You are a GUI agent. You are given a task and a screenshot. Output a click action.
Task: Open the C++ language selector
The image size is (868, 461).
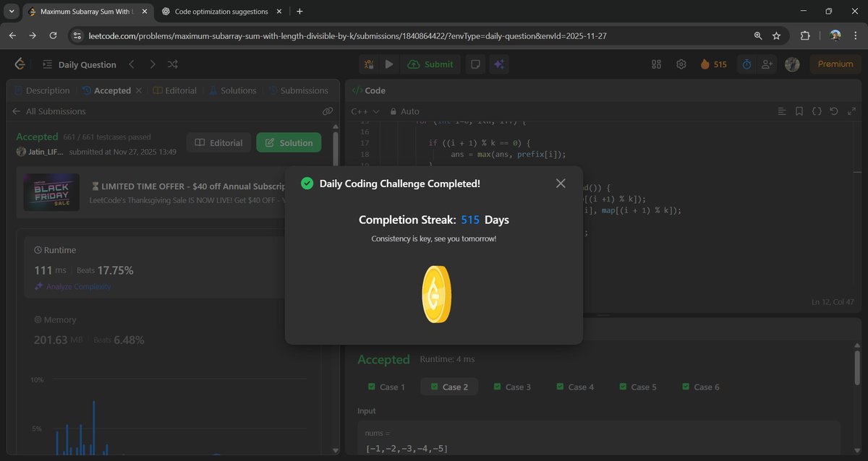click(365, 111)
